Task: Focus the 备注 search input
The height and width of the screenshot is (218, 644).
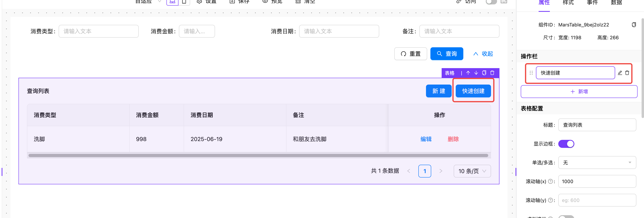Action: click(x=459, y=31)
